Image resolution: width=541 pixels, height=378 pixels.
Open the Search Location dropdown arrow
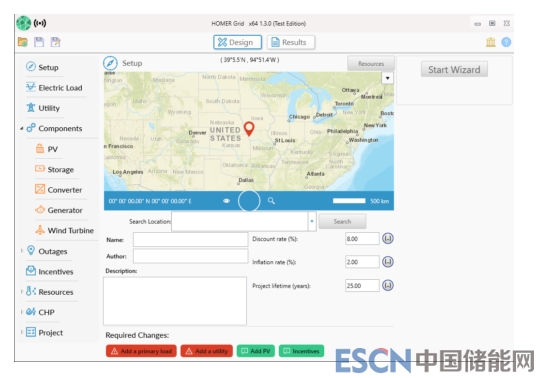pyautogui.click(x=312, y=221)
